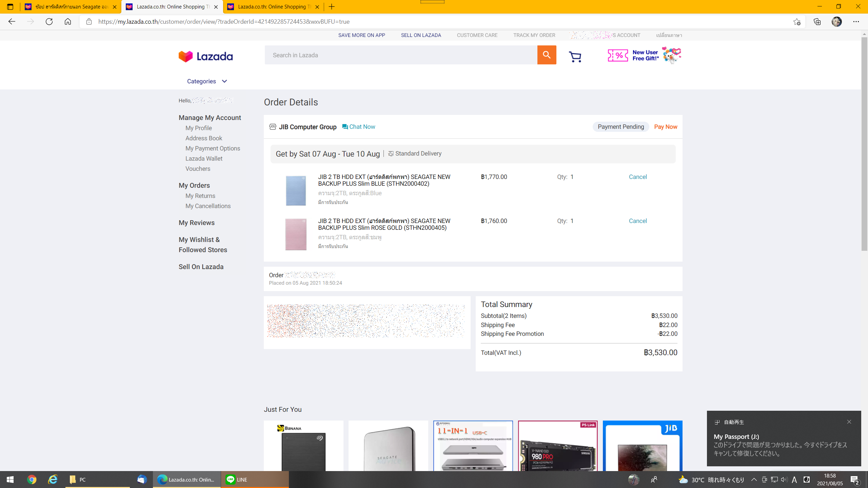Cancel the SEAGATE BLUE hard disk item
The image size is (868, 488).
[638, 177]
